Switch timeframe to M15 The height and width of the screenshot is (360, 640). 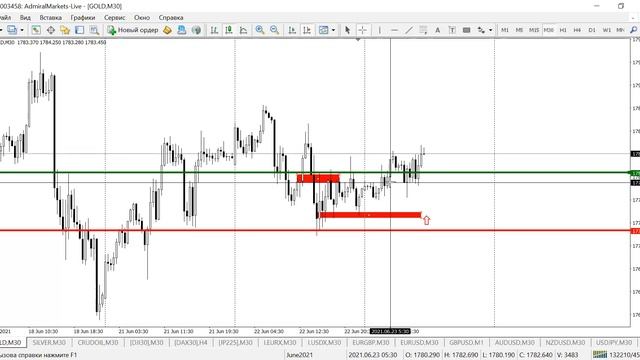tap(534, 30)
